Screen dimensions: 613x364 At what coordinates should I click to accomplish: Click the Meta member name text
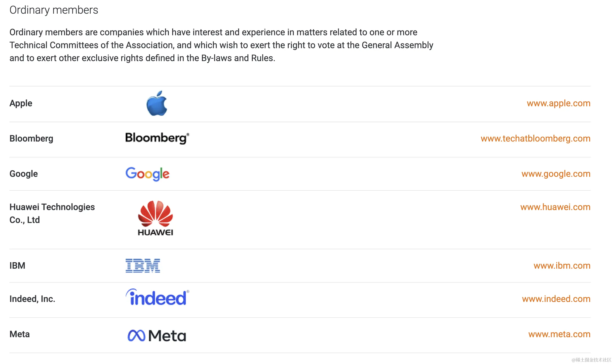(20, 334)
